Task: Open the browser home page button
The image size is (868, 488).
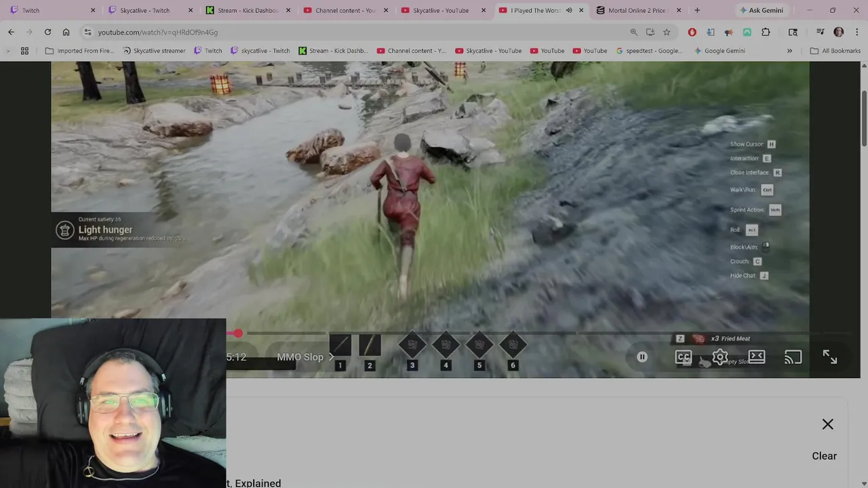Action: click(x=66, y=32)
